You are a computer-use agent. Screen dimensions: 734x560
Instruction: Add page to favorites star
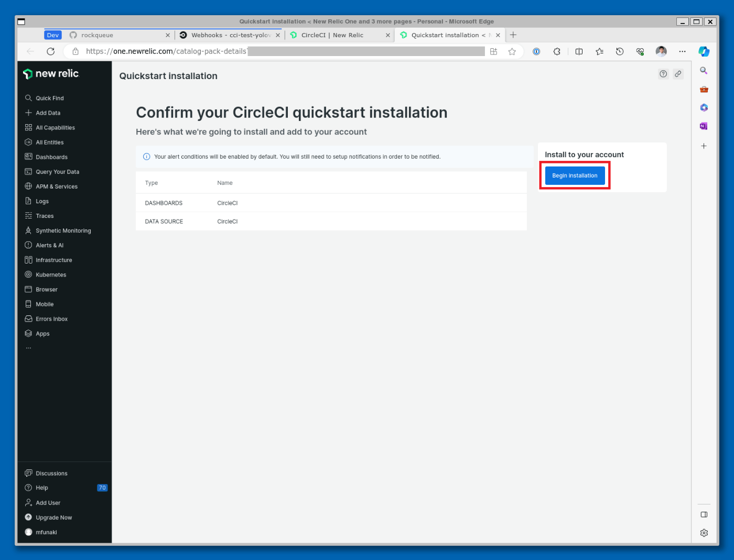point(512,51)
